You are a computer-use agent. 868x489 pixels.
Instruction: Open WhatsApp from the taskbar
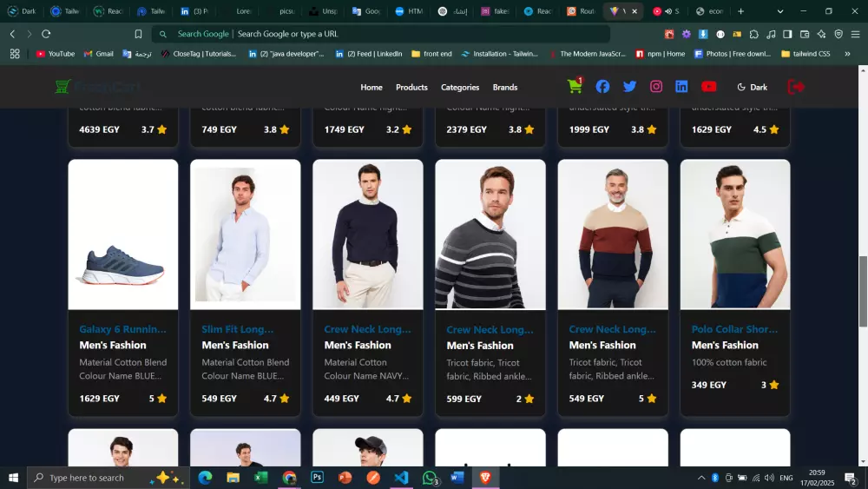click(430, 478)
